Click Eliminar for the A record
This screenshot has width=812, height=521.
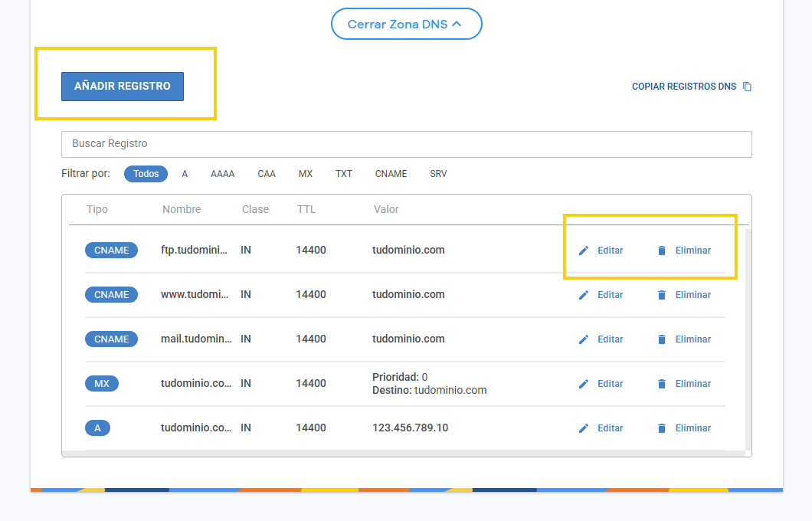pyautogui.click(x=693, y=429)
